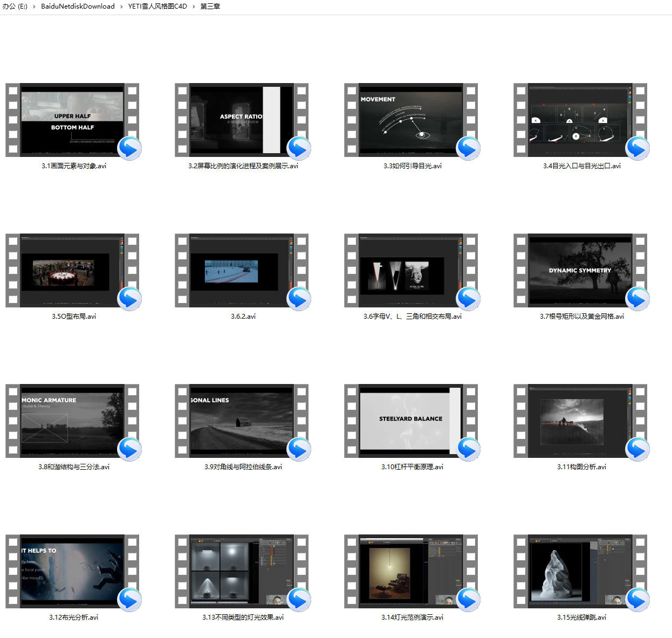
Task: Go to the BaiduNetdiskDownload folder in the breadcrumb
Action: [78, 6]
